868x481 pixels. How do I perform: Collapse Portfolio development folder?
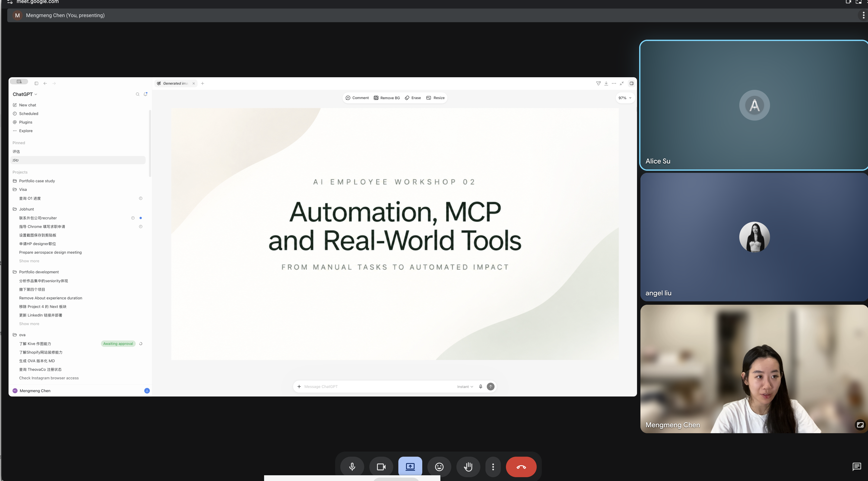click(35, 272)
